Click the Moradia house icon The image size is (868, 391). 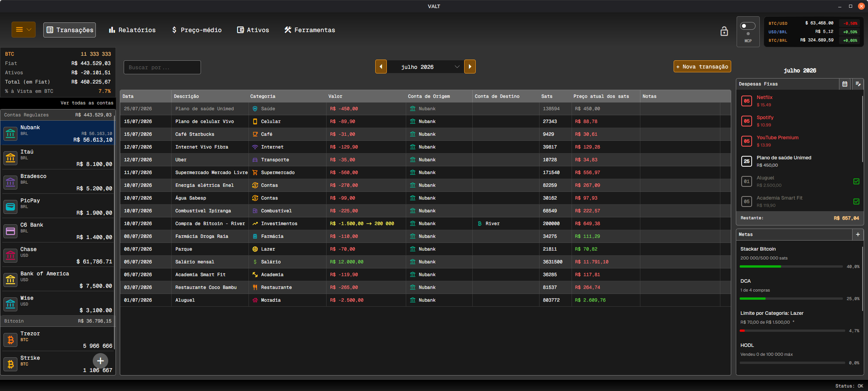[255, 300]
